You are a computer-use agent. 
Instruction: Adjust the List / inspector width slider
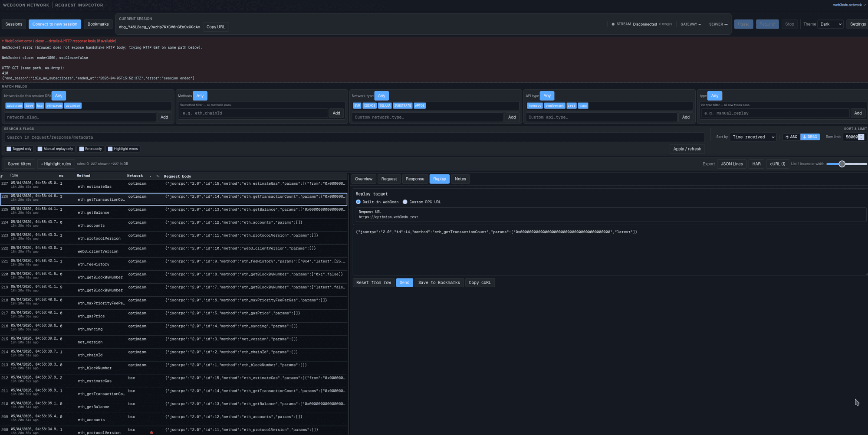(x=842, y=164)
